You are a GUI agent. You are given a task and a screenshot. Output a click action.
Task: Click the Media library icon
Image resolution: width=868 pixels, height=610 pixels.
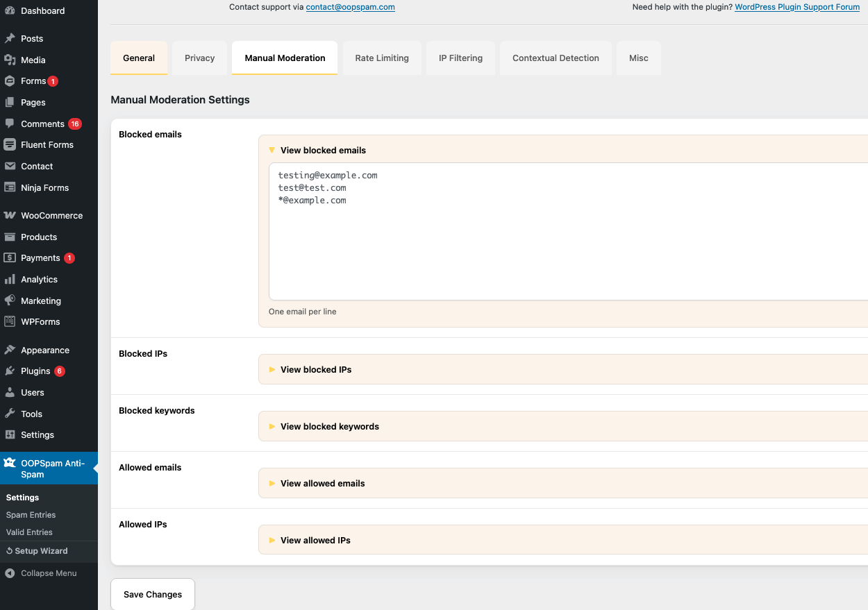point(10,60)
